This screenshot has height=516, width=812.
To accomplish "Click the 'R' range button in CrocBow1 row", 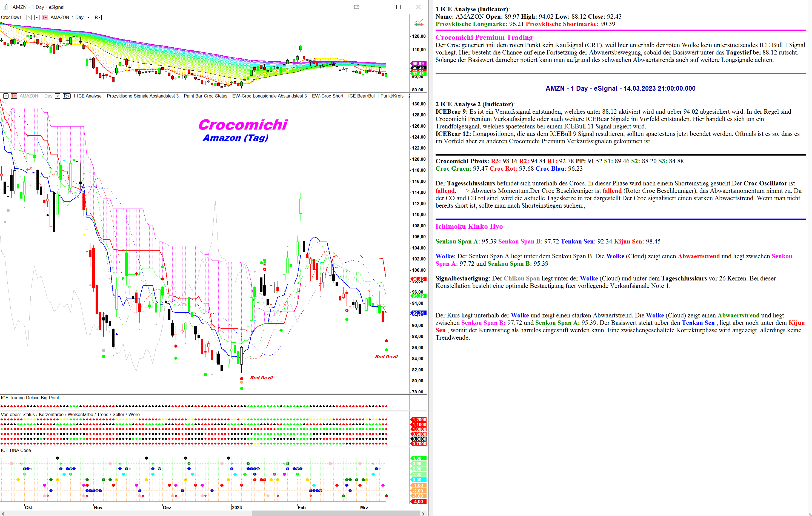I will (98, 17).
